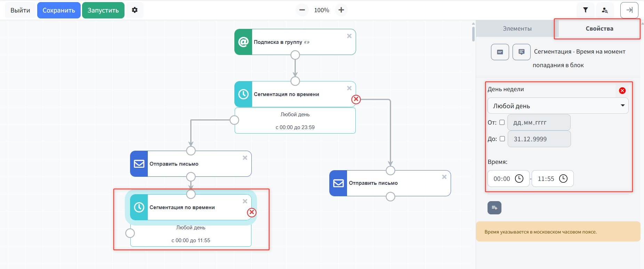Click the Запустить button
Screen dimensions: 644x269
click(103, 10)
